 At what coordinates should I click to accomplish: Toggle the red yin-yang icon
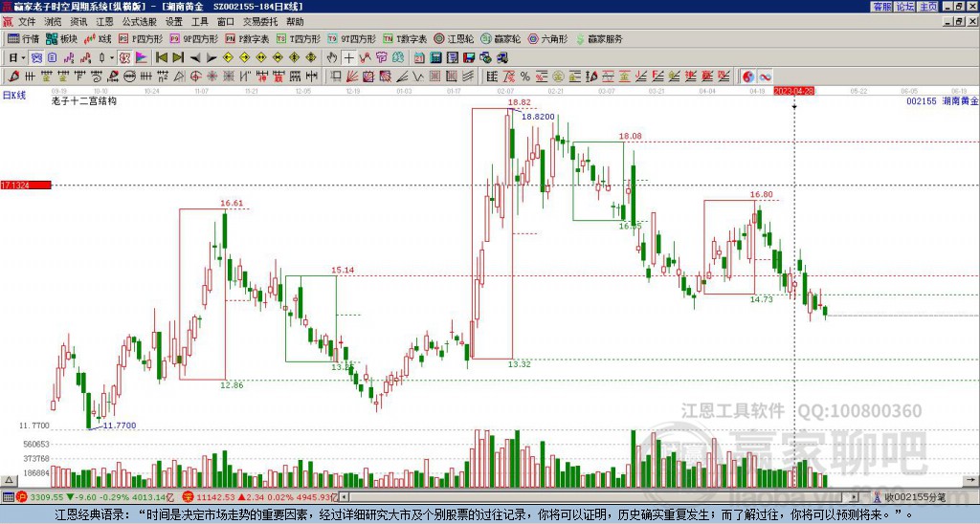[x=748, y=76]
